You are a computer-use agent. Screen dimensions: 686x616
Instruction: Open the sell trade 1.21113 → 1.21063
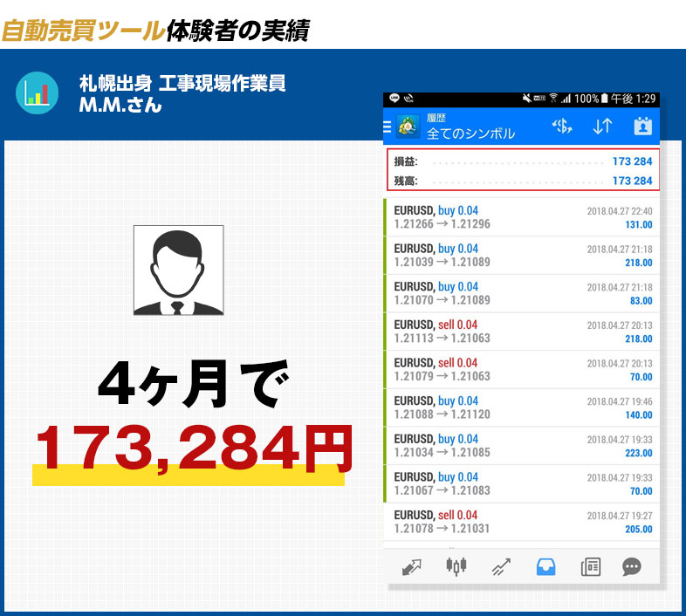[x=522, y=332]
